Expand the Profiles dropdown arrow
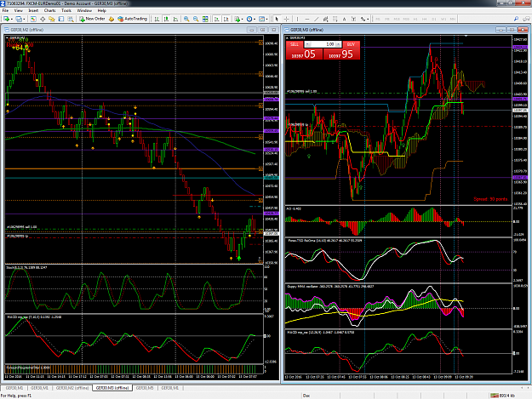The image size is (532, 399). pos(24,19)
